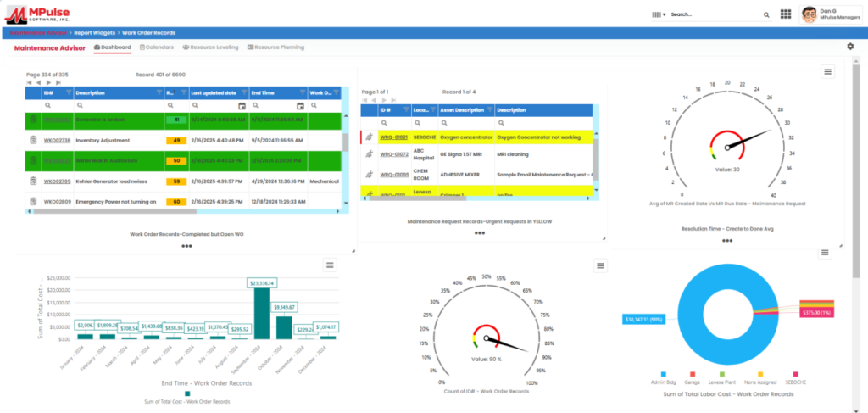The image size is (868, 413).
Task: Click request icon of WRQ-01095 row
Action: pyautogui.click(x=370, y=175)
